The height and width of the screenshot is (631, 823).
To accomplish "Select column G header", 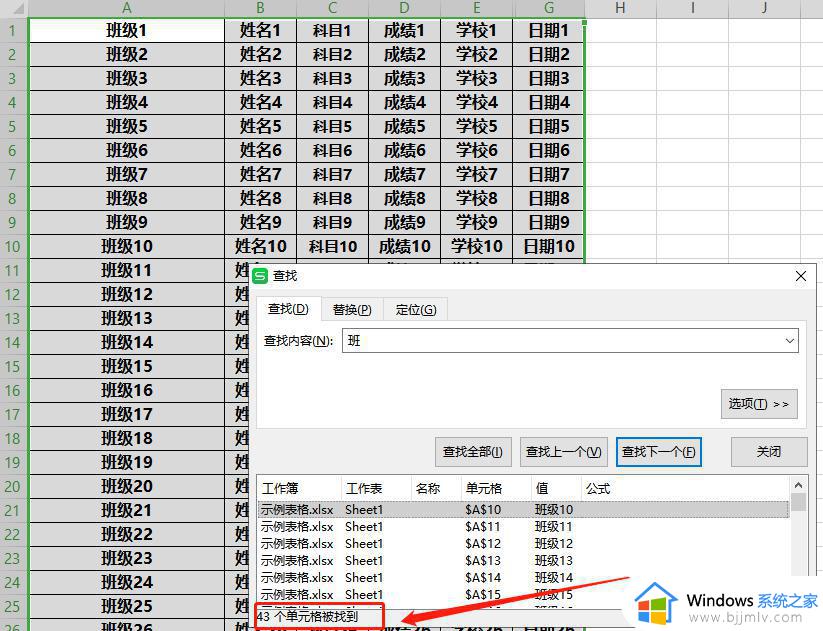I will tap(548, 8).
